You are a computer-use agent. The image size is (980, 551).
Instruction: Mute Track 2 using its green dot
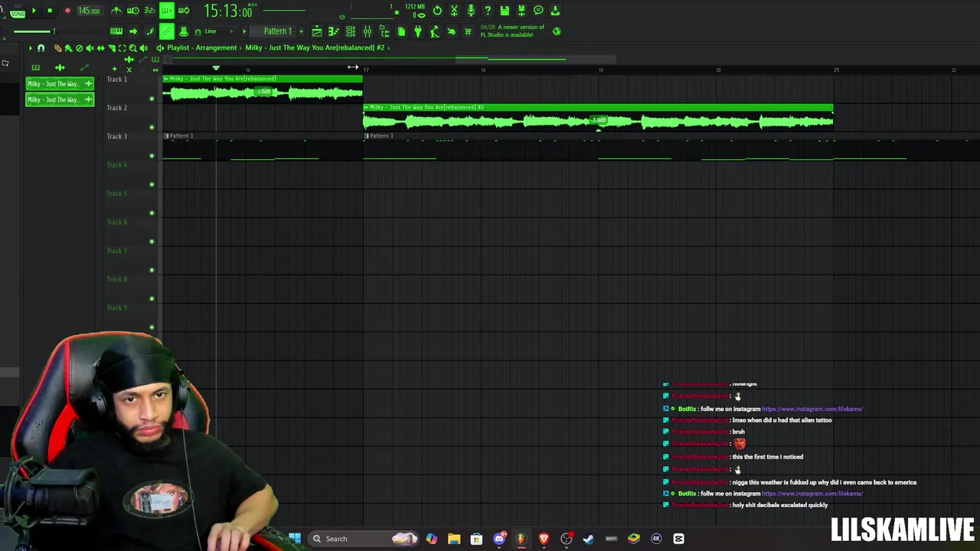pos(152,127)
